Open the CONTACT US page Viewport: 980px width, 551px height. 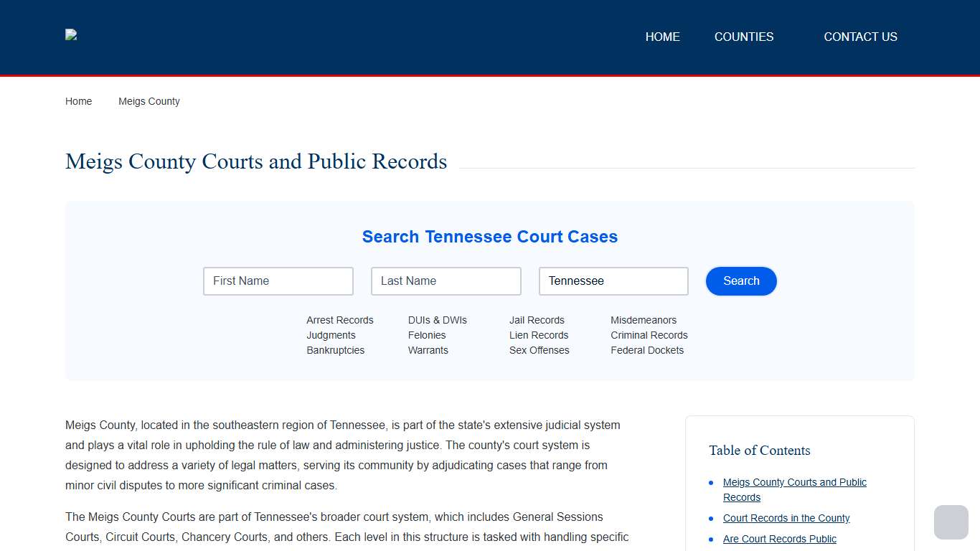pos(860,37)
